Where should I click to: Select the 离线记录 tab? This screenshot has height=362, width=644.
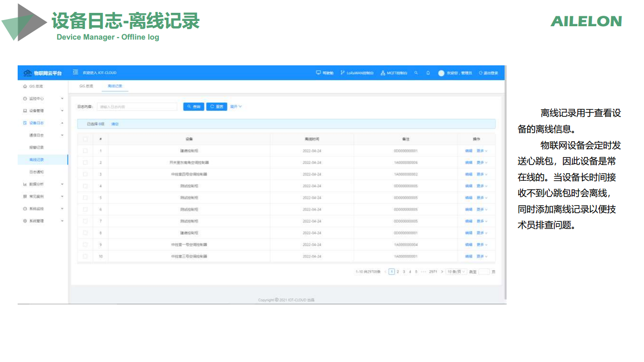point(115,86)
